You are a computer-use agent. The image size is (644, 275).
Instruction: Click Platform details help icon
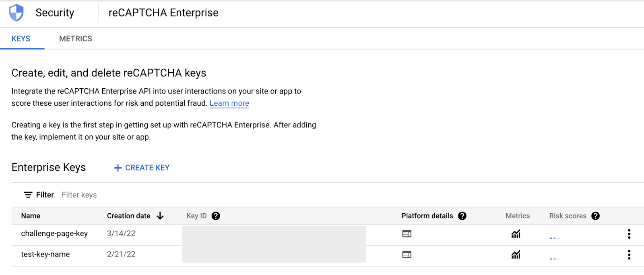pos(462,216)
